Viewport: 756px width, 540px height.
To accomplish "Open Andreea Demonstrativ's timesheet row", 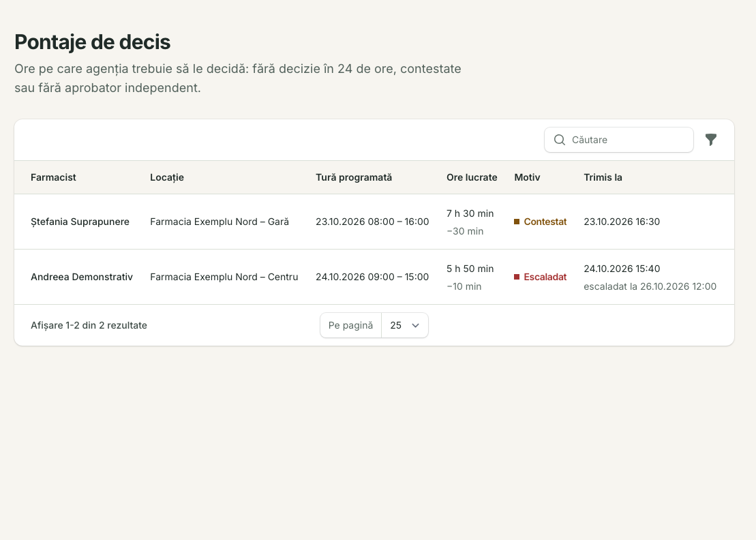I will point(374,277).
